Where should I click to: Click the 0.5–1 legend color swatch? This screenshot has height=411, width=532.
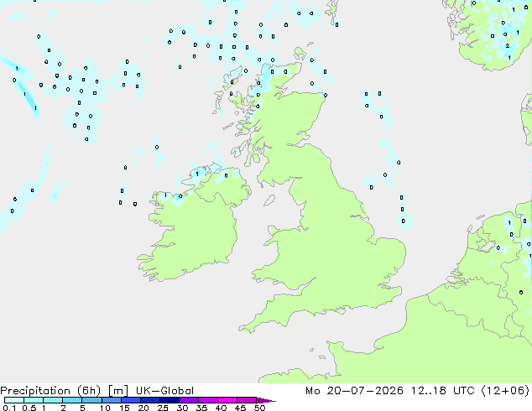(34, 400)
